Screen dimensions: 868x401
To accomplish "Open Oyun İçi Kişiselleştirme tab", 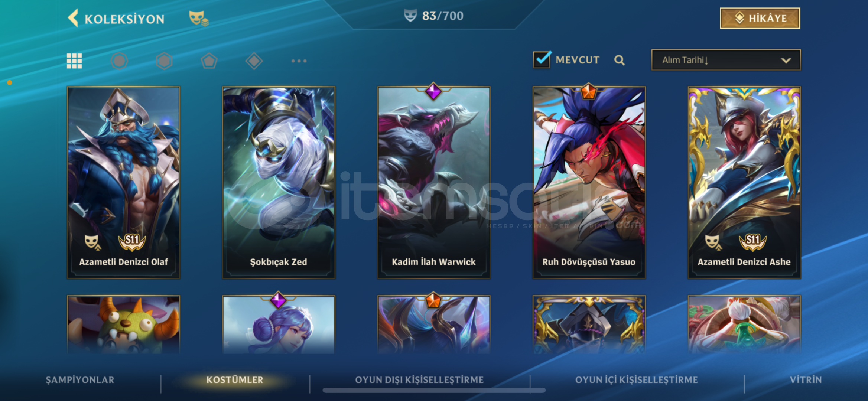I will 637,380.
